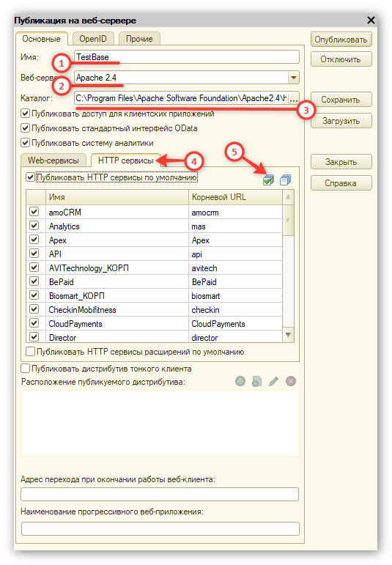Toggle the analytics system publish checkbox
The width and height of the screenshot is (392, 565).
click(x=25, y=143)
